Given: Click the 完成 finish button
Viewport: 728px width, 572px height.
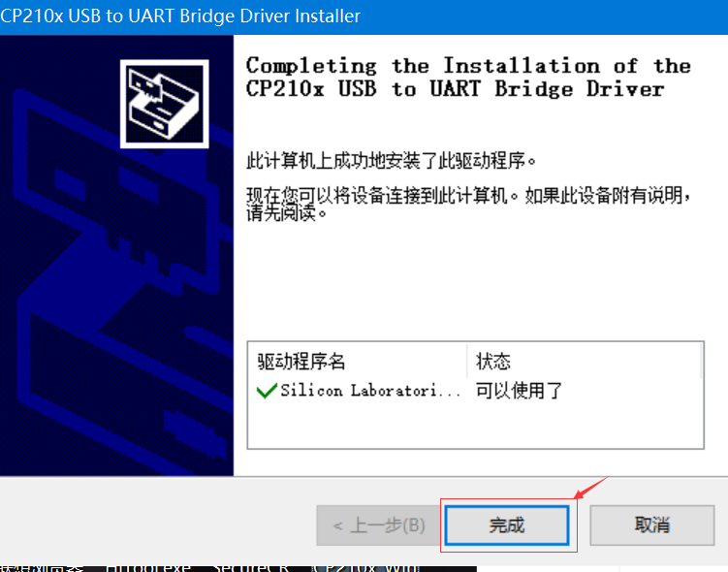Looking at the screenshot, I should (x=507, y=525).
